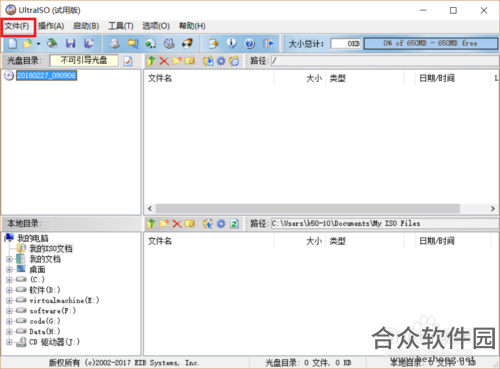
Task: Click the Mount to virtual drive icon
Action: point(169,43)
